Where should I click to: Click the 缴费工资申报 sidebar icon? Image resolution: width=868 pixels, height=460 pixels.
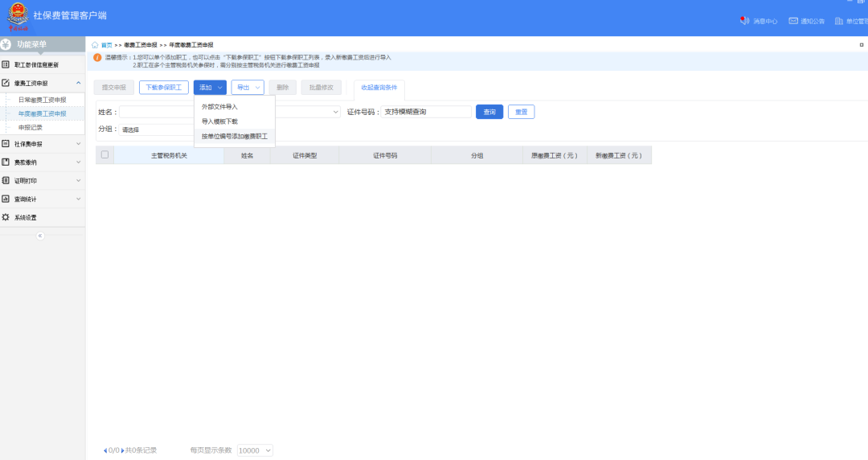[x=6, y=83]
